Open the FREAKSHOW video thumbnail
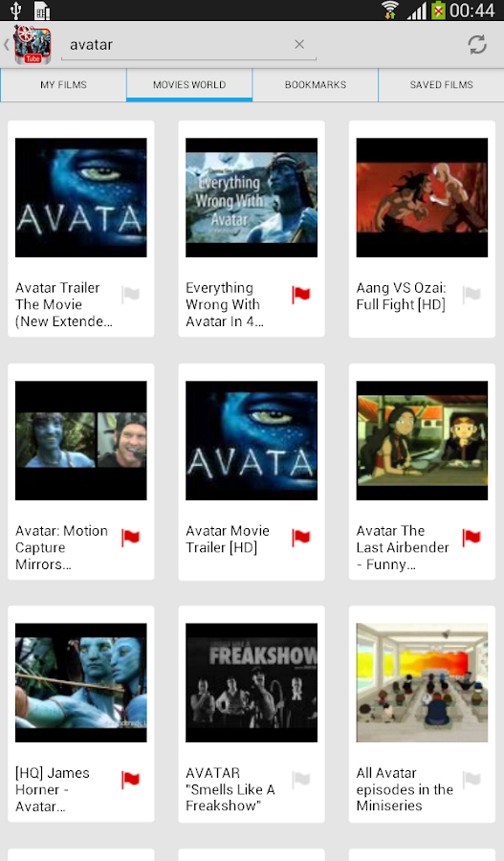This screenshot has width=504, height=861. (252, 682)
